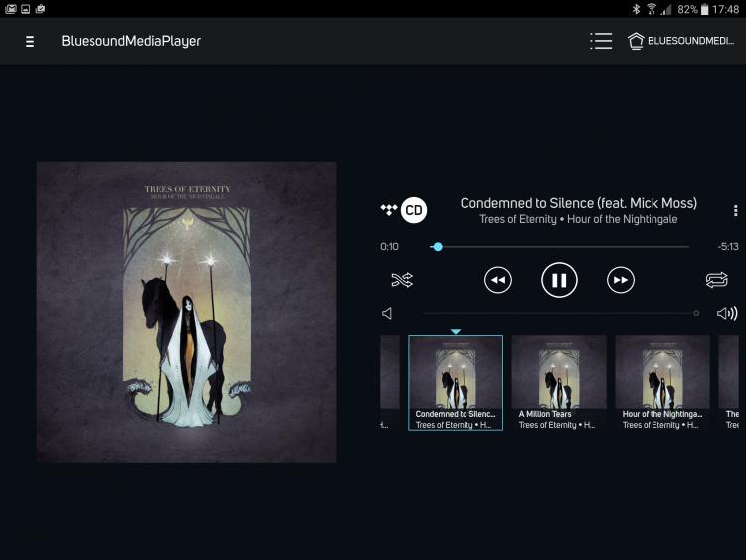Skip to next track
The height and width of the screenshot is (560, 746).
coord(621,280)
